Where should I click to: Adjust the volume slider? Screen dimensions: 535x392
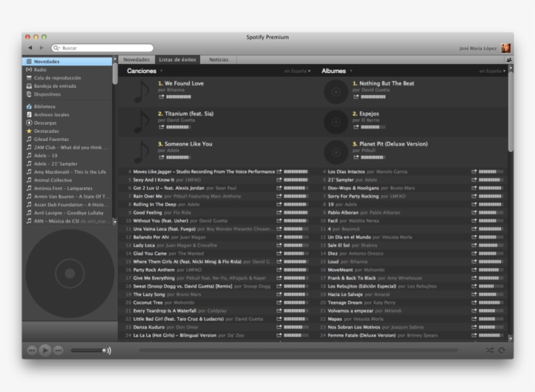(x=89, y=350)
